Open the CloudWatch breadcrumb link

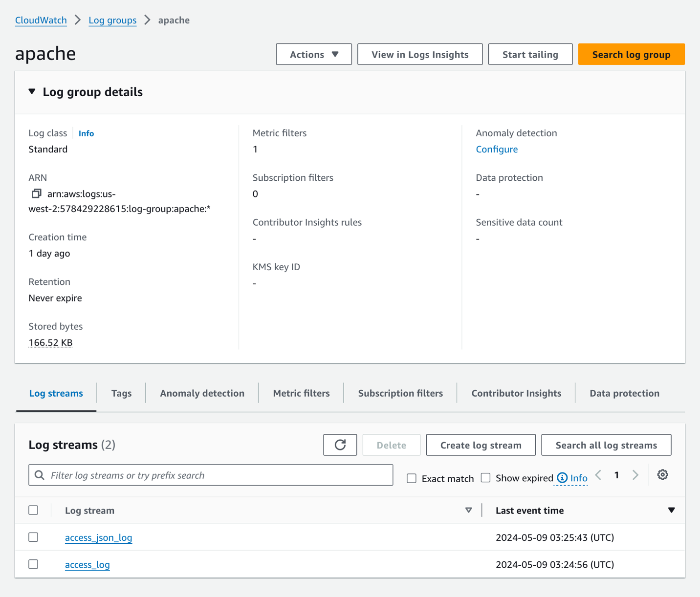click(41, 20)
